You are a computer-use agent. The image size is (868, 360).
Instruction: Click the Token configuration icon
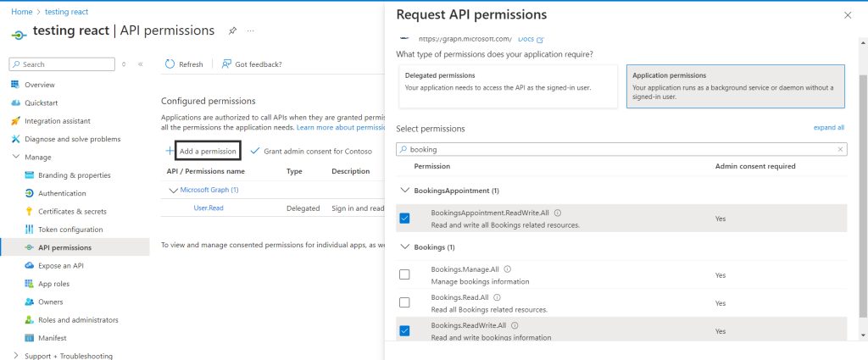click(x=30, y=230)
